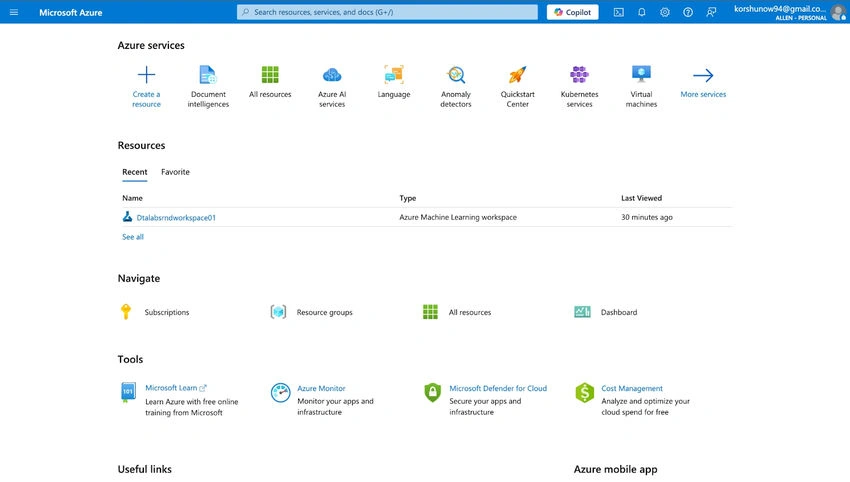This screenshot has height=482, width=850.
Task: Click the More services arrow
Action: 703,75
